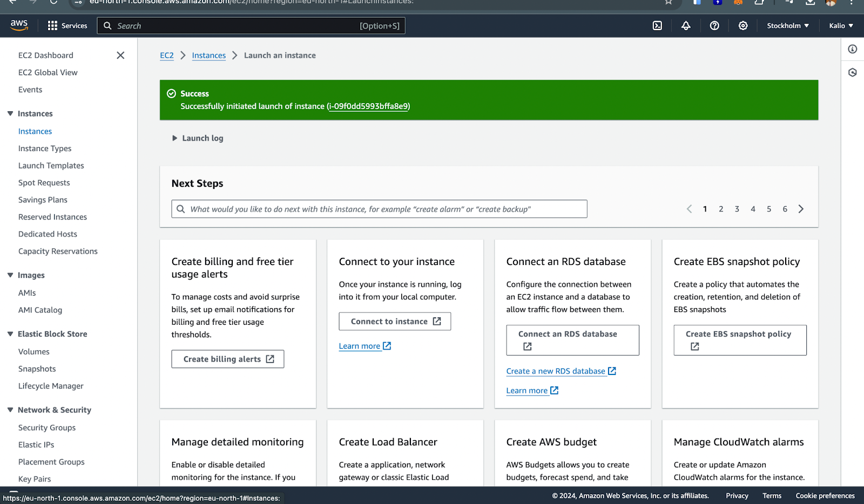Go to page 3 of Next Steps
Image resolution: width=864 pixels, height=504 pixels.
(x=737, y=209)
